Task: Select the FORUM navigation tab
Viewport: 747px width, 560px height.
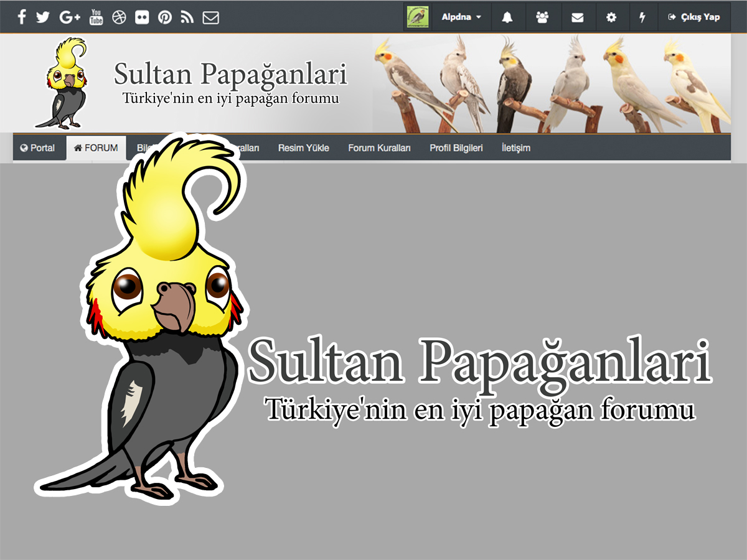Action: 96,148
